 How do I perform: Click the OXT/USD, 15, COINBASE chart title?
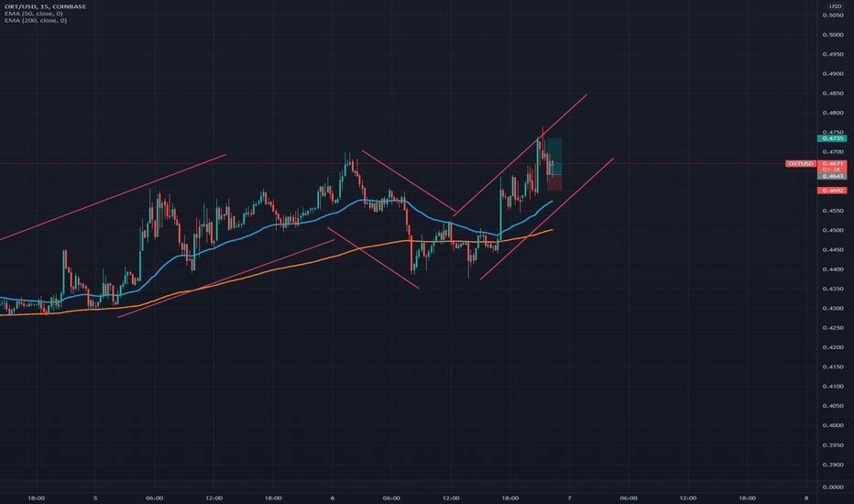pos(45,6)
